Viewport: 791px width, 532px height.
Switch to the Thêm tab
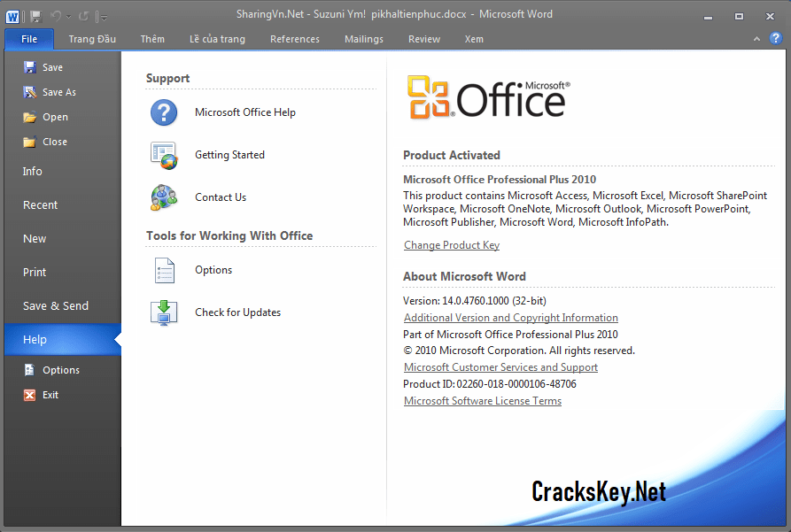[x=152, y=39]
